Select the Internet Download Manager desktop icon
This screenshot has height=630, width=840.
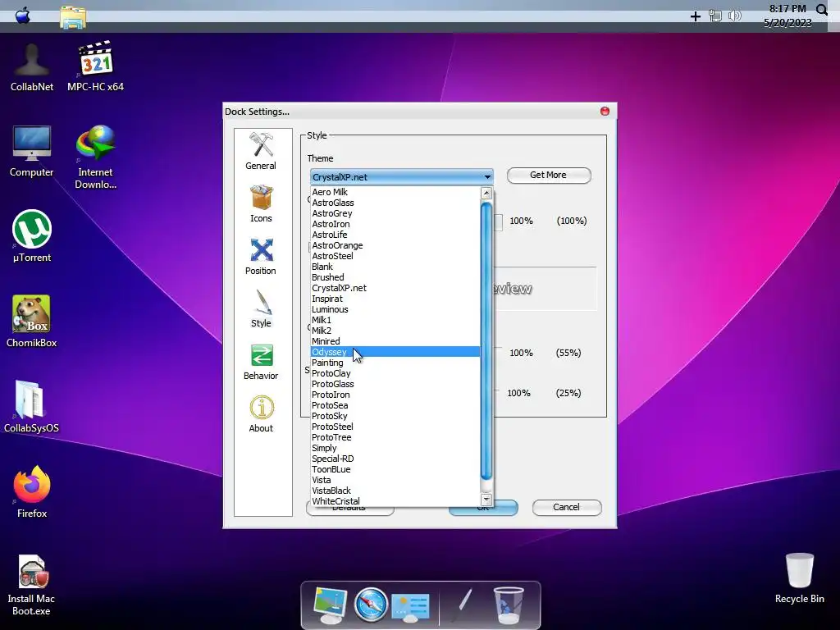[x=95, y=157]
